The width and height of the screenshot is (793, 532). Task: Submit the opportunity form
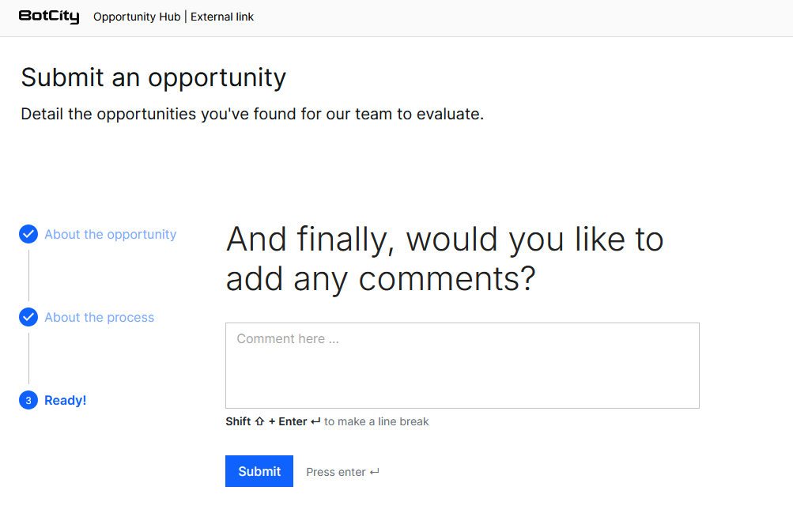259,471
